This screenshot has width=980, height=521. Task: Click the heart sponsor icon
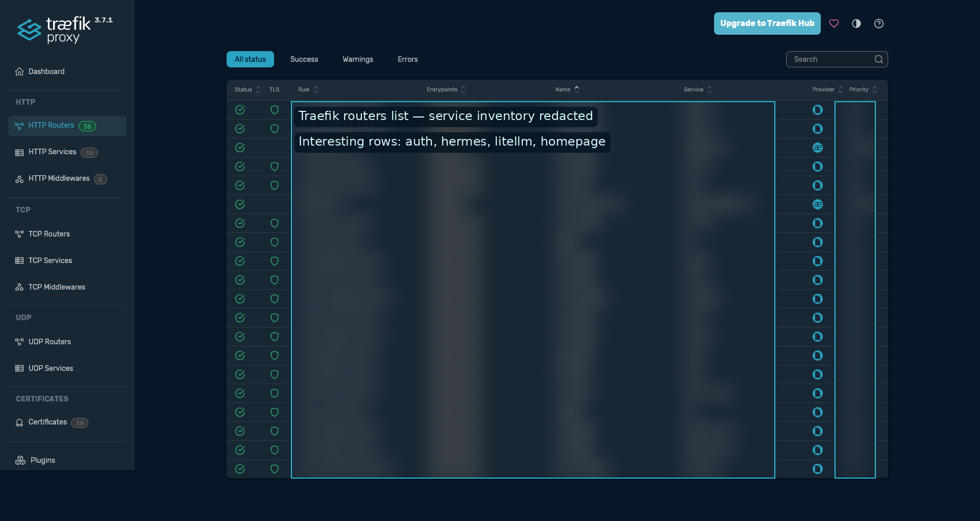pos(834,23)
